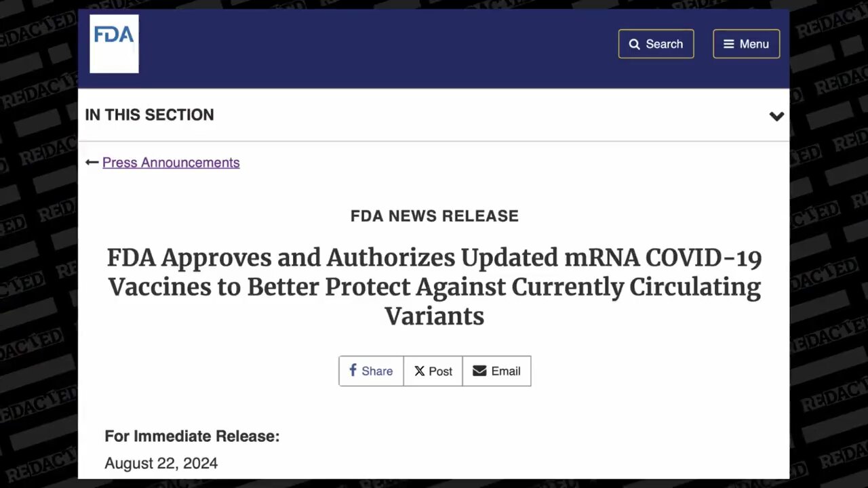
Task: Click the hamburger icon beside Menu
Action: click(x=729, y=44)
